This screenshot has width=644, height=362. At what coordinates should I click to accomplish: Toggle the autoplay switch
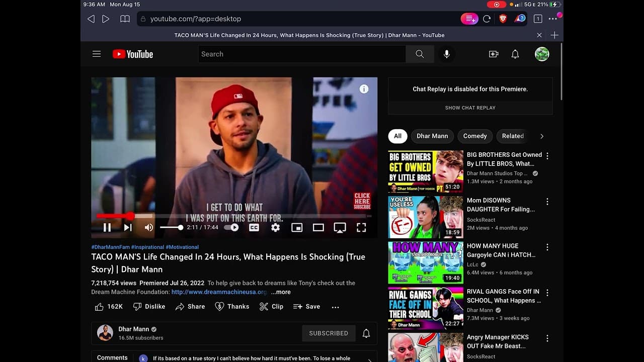231,227
